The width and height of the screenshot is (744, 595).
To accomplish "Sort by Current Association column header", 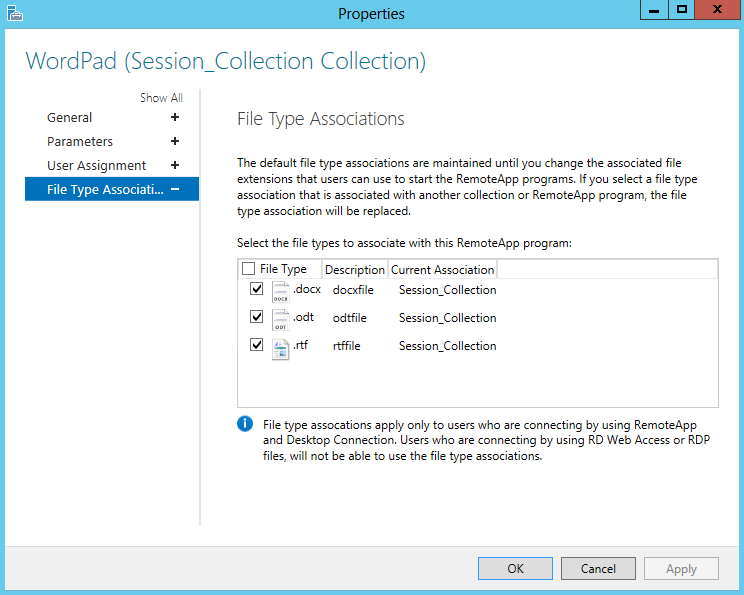I will (442, 270).
